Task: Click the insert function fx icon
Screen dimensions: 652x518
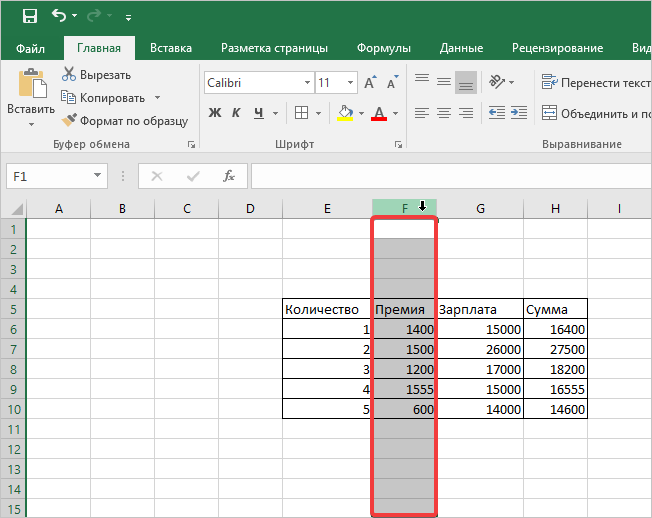Action: (228, 176)
